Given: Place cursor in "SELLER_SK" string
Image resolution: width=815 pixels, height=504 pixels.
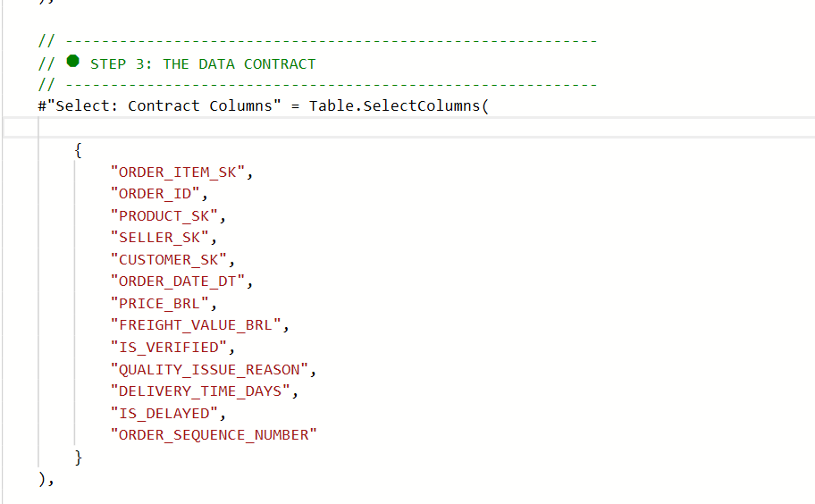Looking at the screenshot, I should pyautogui.click(x=162, y=238).
